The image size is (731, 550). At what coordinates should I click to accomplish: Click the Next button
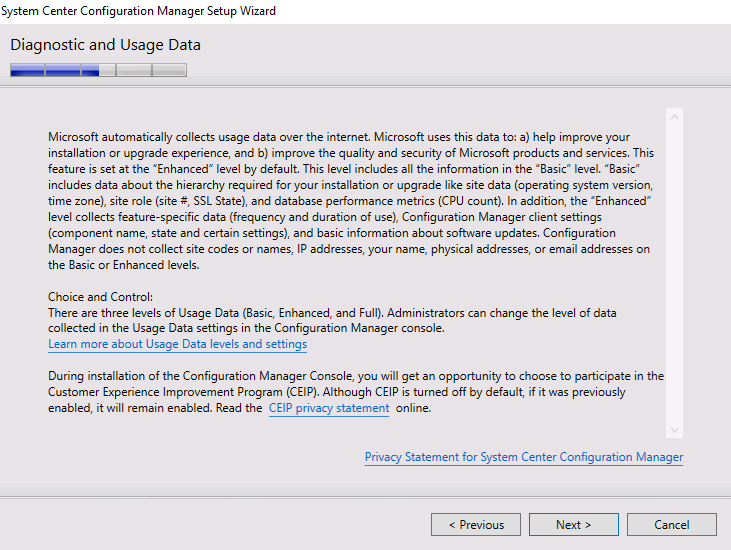pyautogui.click(x=573, y=525)
